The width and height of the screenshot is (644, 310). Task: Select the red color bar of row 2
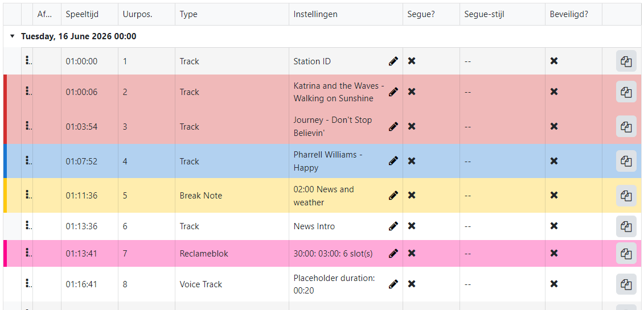tap(5, 92)
